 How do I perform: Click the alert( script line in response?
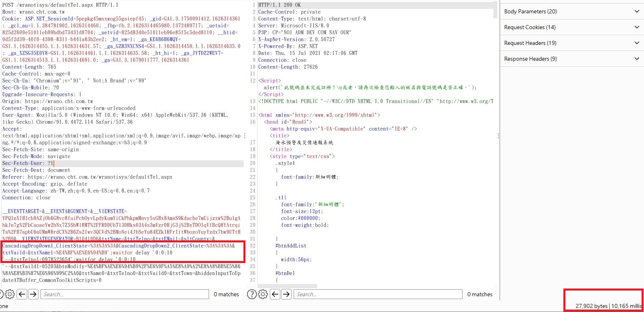[x=370, y=87]
